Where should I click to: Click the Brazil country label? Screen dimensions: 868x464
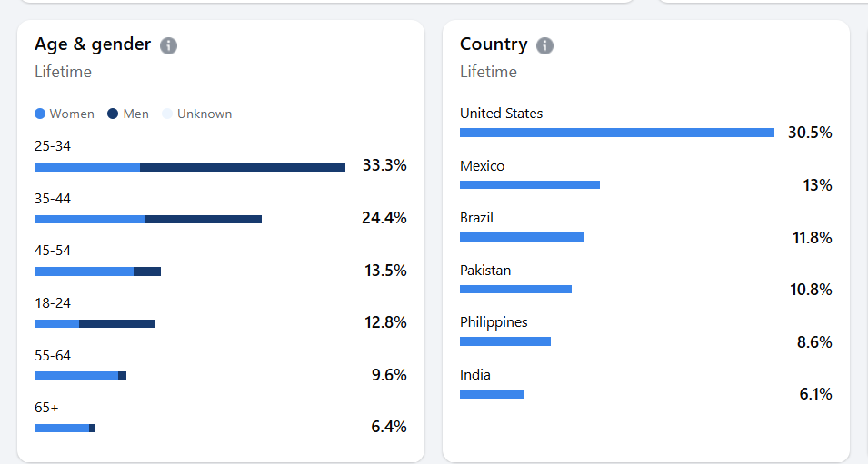tap(477, 218)
